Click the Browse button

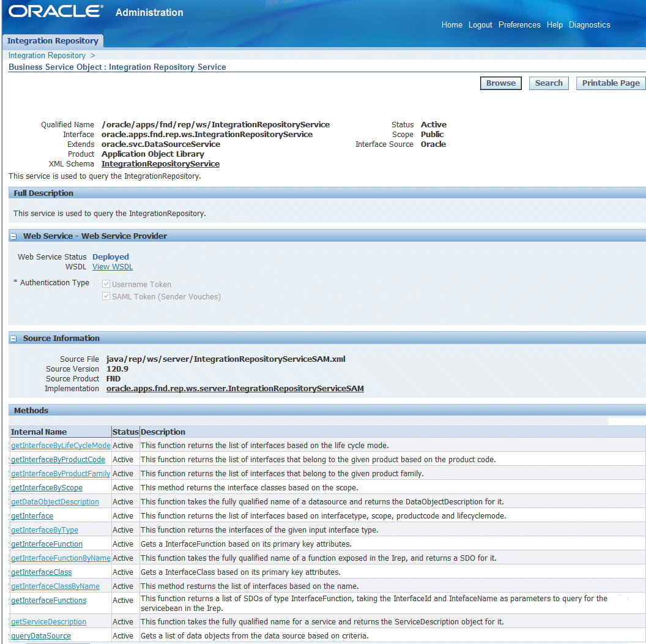(500, 83)
